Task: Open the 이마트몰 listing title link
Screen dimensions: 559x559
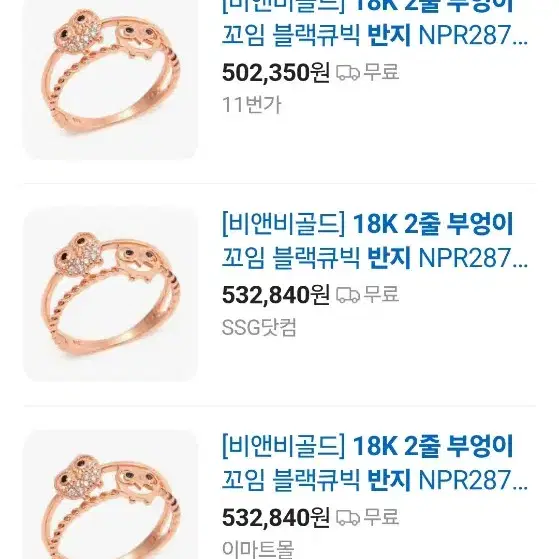Action: [374, 463]
